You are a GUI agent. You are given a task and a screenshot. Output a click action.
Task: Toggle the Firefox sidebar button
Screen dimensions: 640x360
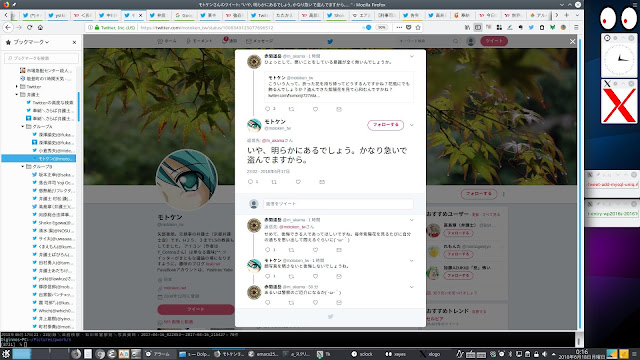point(478,27)
